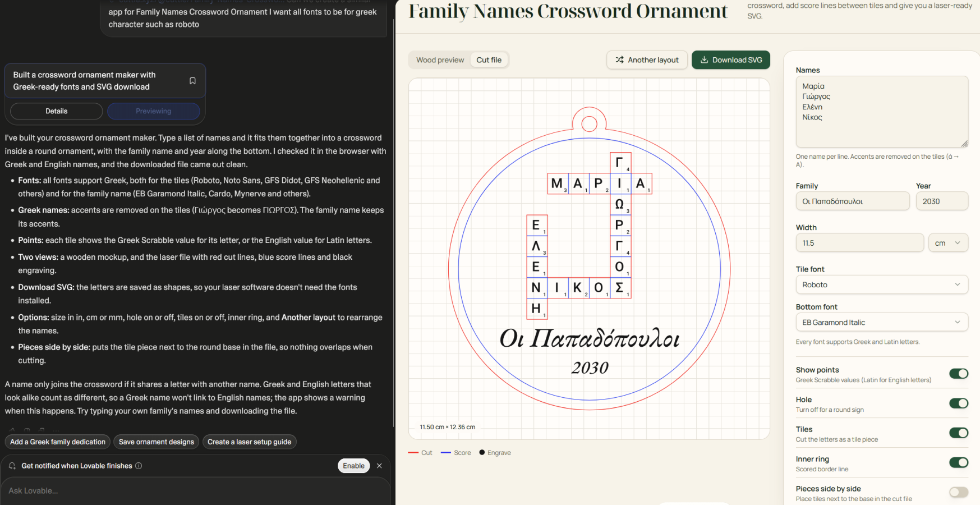The height and width of the screenshot is (505, 980).
Task: Click the bookmark icon on the build card
Action: coord(192,81)
